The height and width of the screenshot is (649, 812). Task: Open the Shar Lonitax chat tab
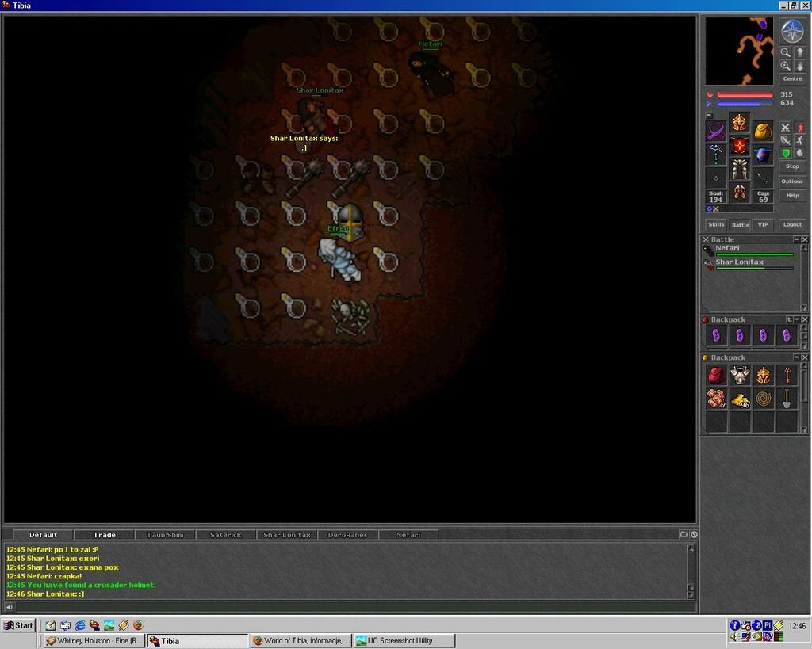coord(286,535)
